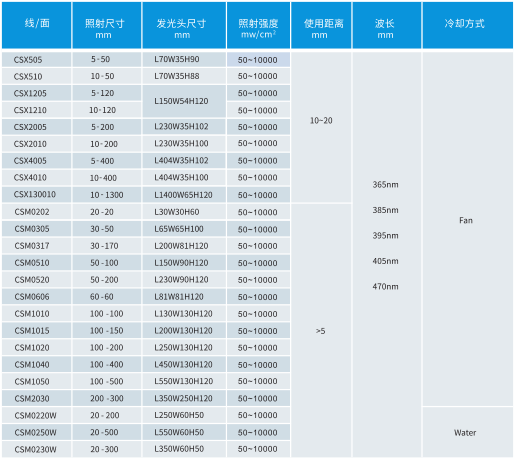Select the CSM2030 cell
Screen dimensions: 514x460
(x=36, y=398)
